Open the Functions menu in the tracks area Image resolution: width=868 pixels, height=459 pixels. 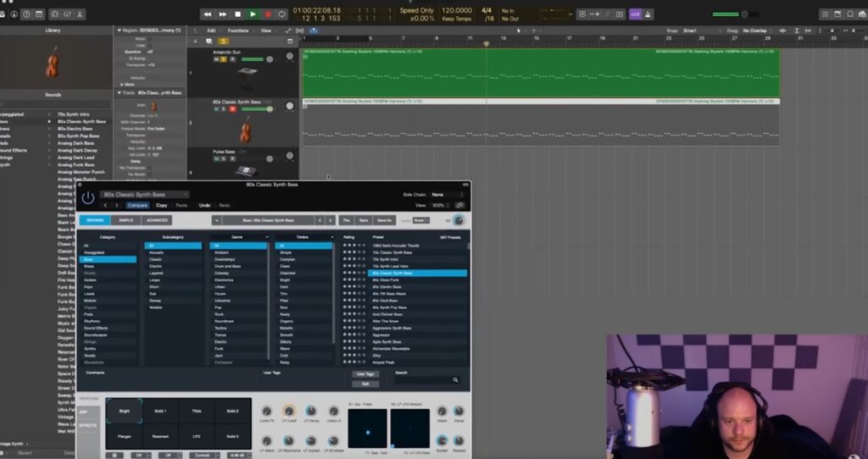pyautogui.click(x=238, y=31)
